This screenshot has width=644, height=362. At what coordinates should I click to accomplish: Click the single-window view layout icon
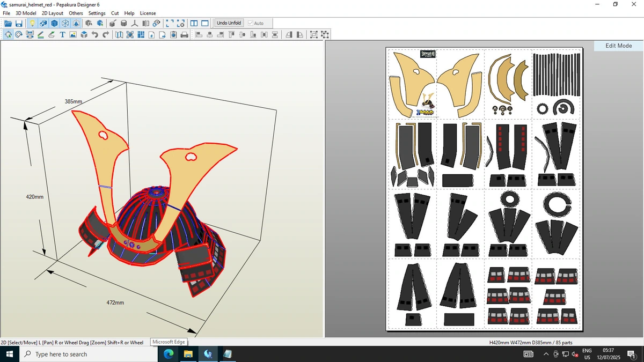click(x=204, y=23)
